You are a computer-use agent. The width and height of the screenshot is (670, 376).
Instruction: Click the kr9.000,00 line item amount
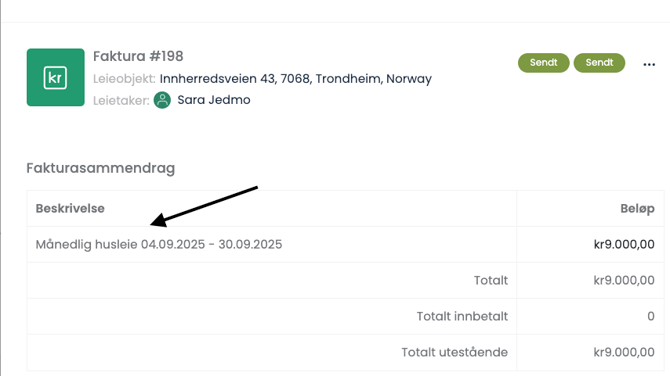tap(624, 244)
